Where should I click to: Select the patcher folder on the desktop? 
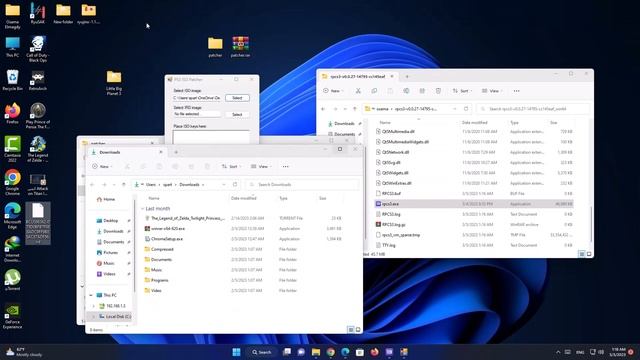click(215, 47)
